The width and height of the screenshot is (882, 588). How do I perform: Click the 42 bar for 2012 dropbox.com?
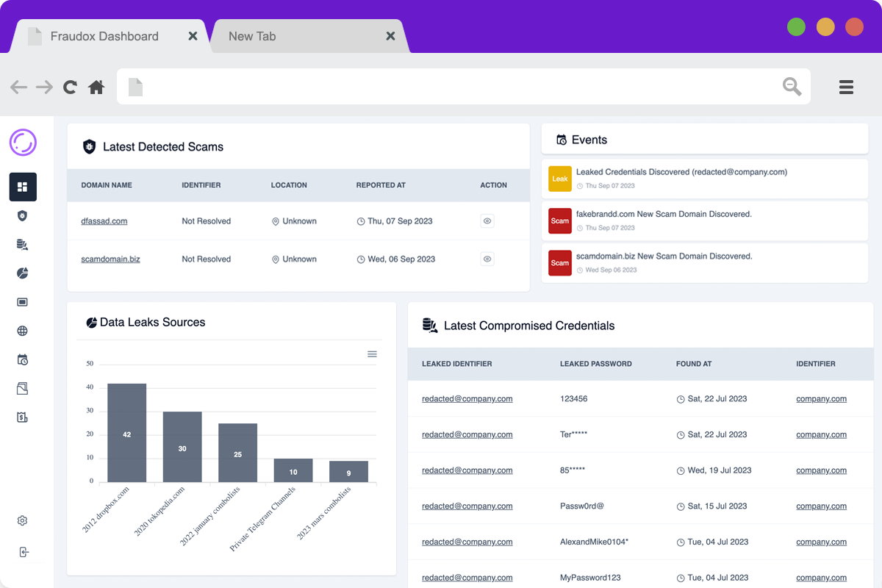coord(126,433)
